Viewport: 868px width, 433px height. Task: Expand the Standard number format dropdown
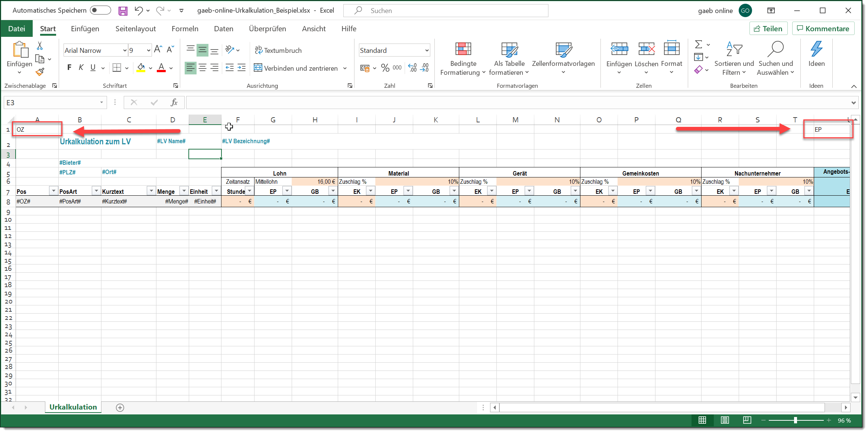pos(427,50)
